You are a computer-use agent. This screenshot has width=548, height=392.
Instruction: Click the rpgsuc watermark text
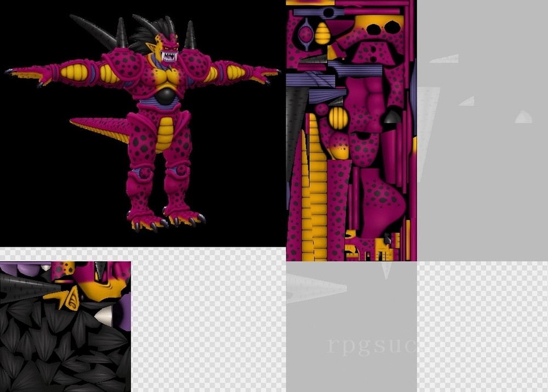373,345
